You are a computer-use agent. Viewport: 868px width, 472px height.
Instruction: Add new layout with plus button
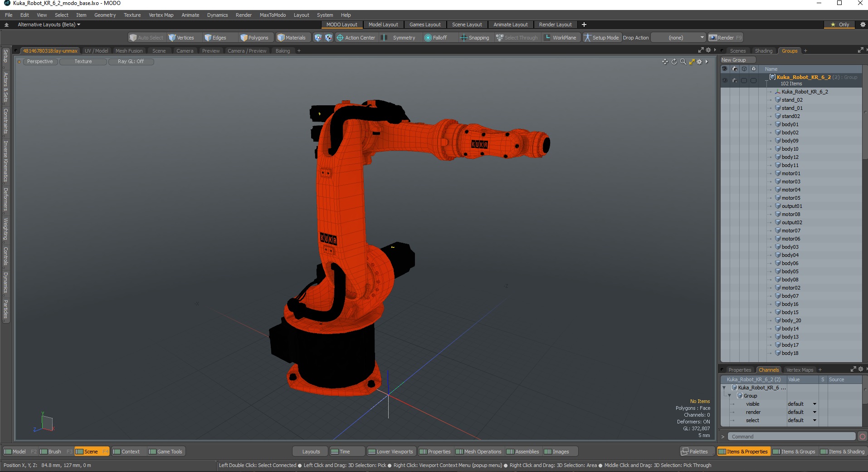(584, 25)
